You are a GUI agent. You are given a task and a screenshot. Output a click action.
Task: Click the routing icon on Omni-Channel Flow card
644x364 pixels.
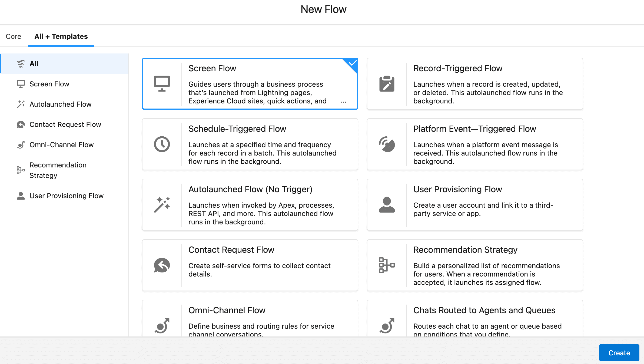pyautogui.click(x=162, y=326)
